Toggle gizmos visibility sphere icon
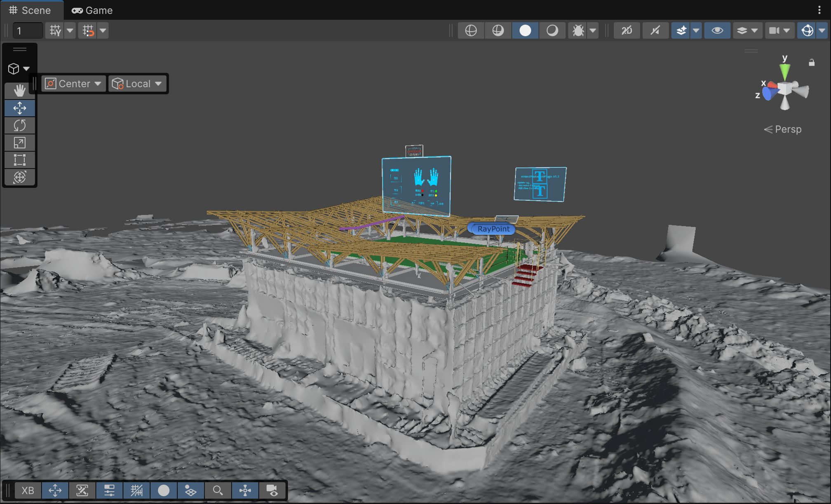 click(x=807, y=30)
